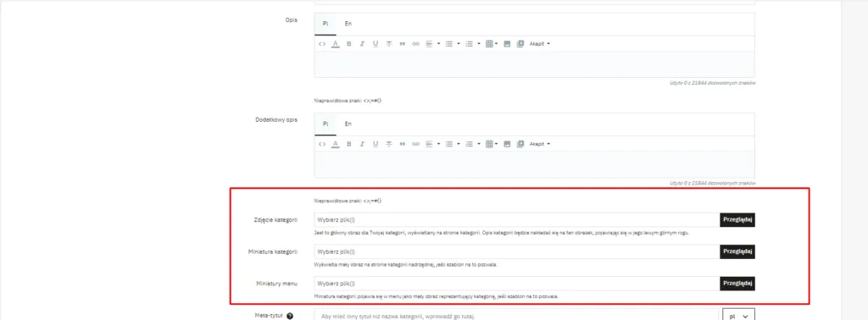The height and width of the screenshot is (320, 868).
Task: Insert media in Opis editor toolbar
Action: pyautogui.click(x=520, y=44)
